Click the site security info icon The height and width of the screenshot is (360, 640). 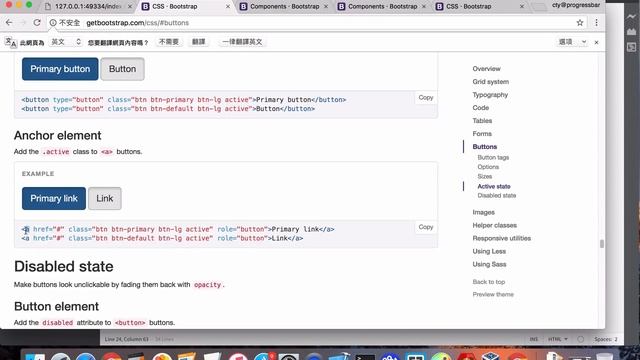coord(53,23)
